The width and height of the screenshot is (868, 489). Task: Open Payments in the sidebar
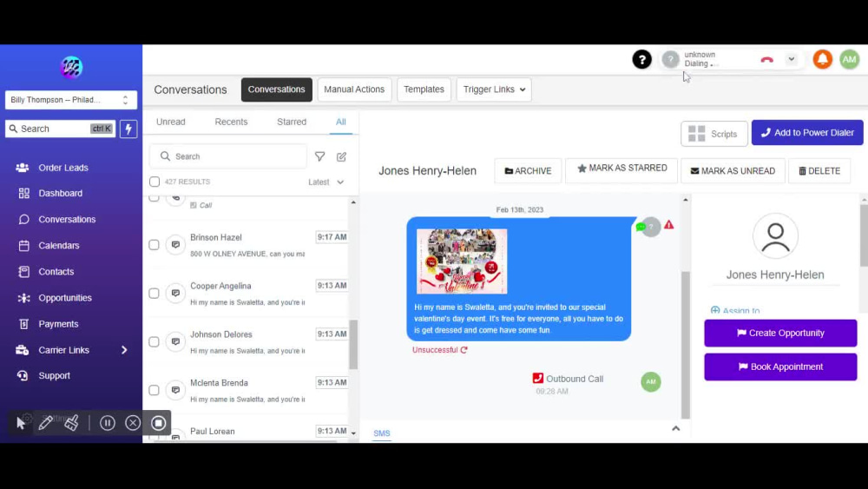(x=58, y=323)
